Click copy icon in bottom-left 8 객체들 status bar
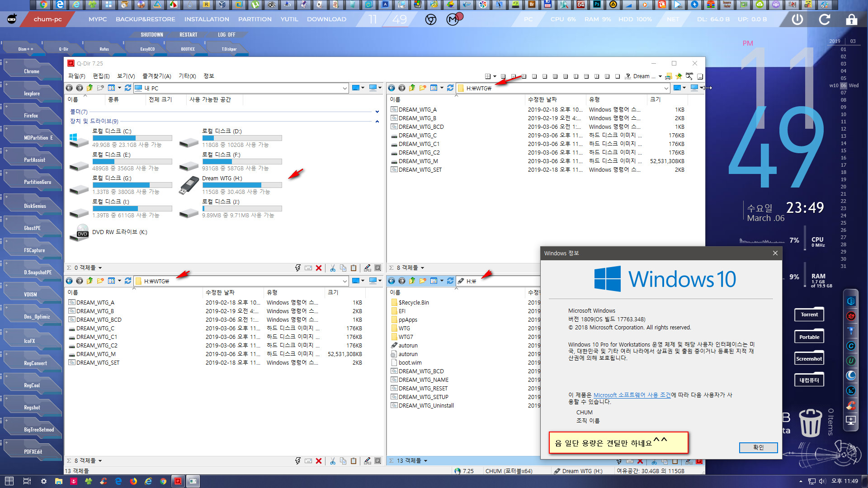Viewport: 868px width, 488px height. [x=343, y=461]
